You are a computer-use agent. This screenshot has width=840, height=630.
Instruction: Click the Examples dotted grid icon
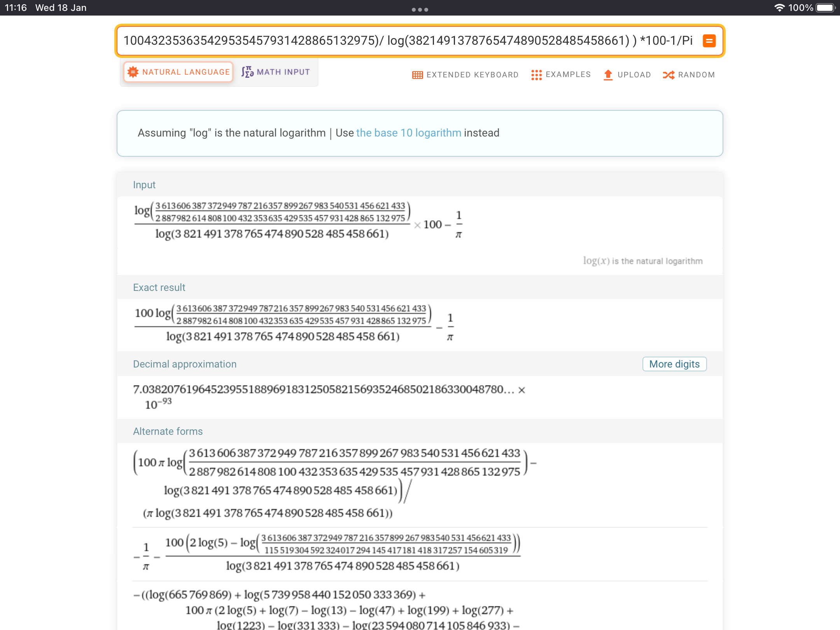[536, 75]
